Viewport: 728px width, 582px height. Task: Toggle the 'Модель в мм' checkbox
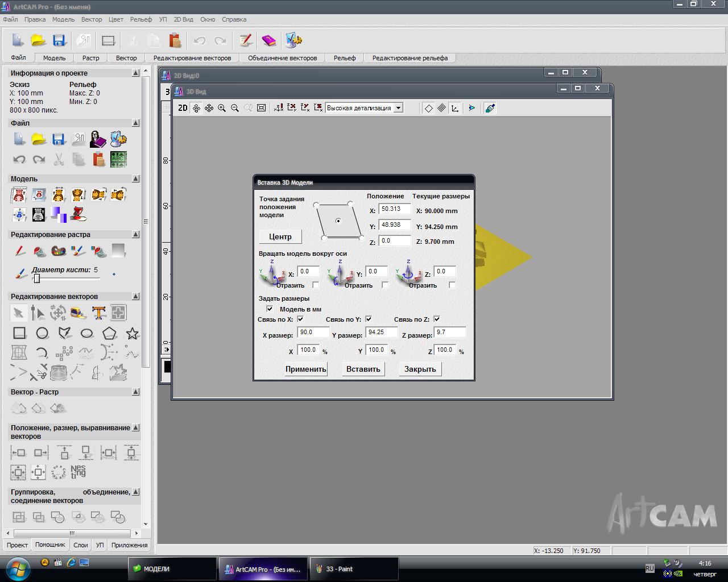(270, 309)
